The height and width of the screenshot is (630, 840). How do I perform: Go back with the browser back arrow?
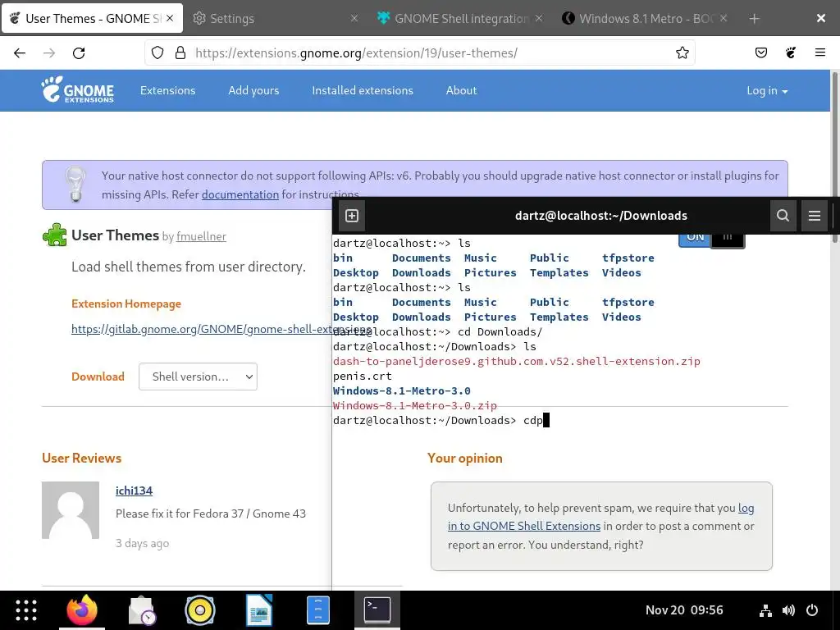coord(20,53)
